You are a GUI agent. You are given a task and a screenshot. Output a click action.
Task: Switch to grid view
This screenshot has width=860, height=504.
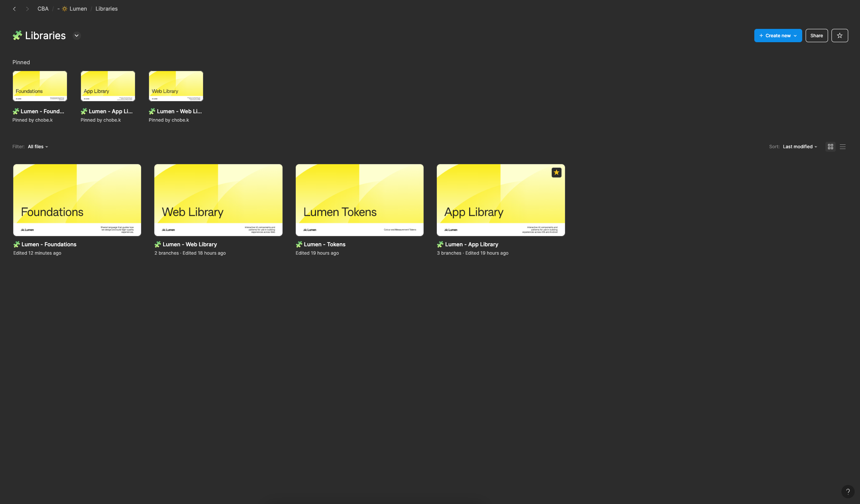pyautogui.click(x=830, y=147)
